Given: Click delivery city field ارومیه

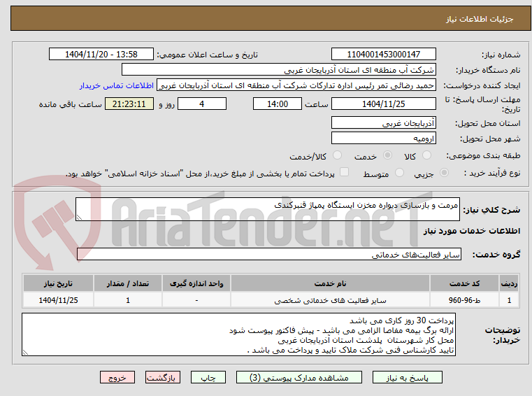Looking at the screenshot, I should click(x=383, y=139).
